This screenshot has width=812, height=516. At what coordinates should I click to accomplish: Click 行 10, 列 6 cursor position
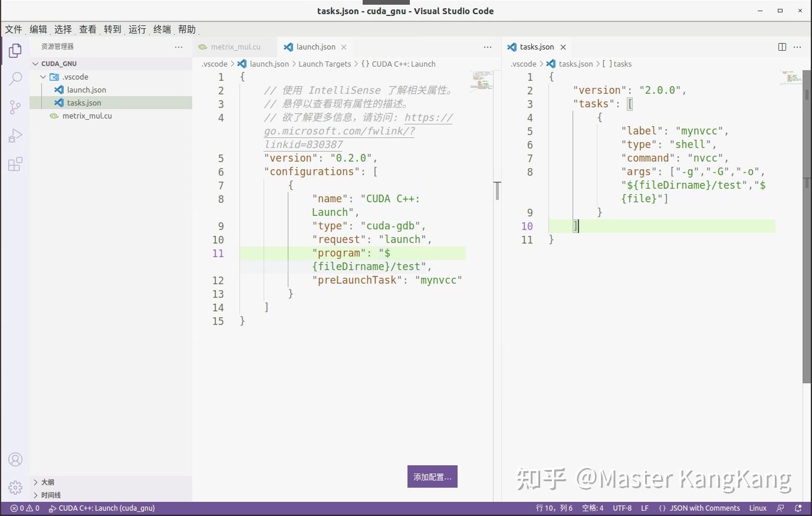click(x=554, y=508)
